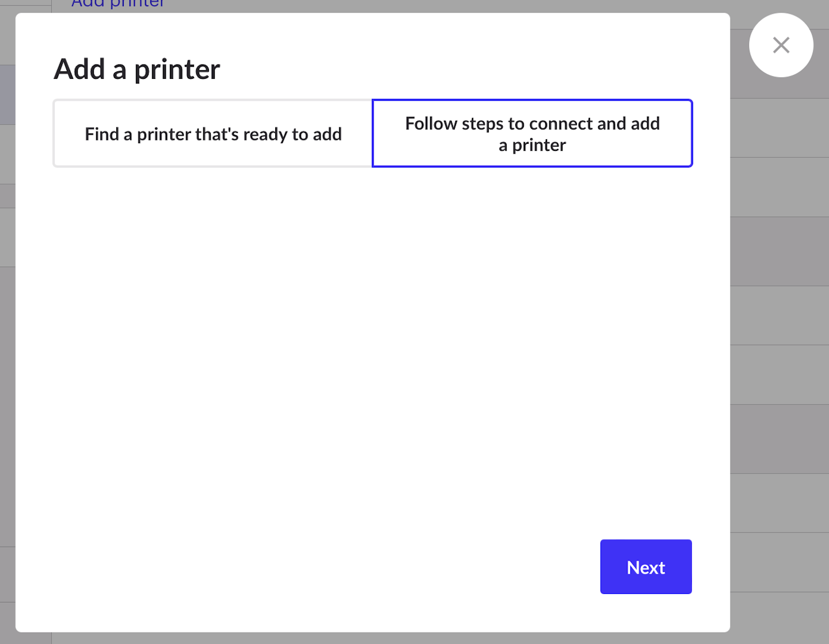The height and width of the screenshot is (644, 829).
Task: Click the Next button
Action: point(646,567)
